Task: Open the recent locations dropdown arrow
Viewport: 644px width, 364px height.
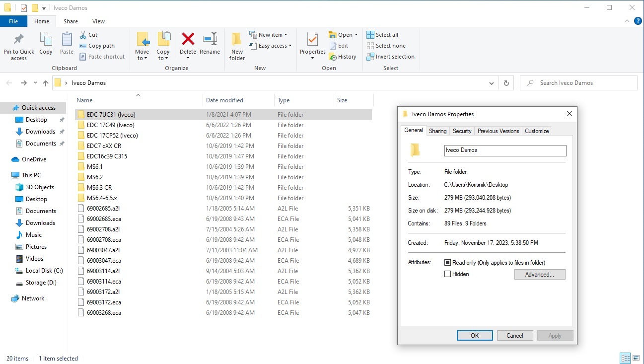Action: pyautogui.click(x=35, y=83)
